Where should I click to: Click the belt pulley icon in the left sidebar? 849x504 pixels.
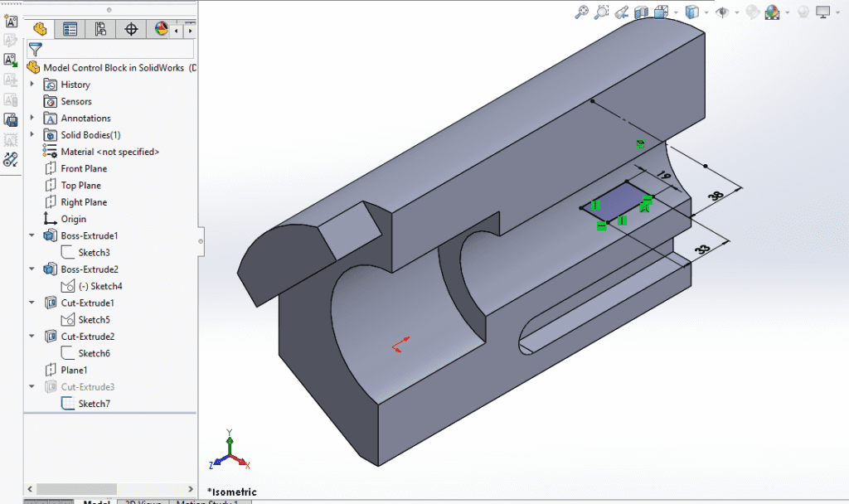tap(10, 159)
